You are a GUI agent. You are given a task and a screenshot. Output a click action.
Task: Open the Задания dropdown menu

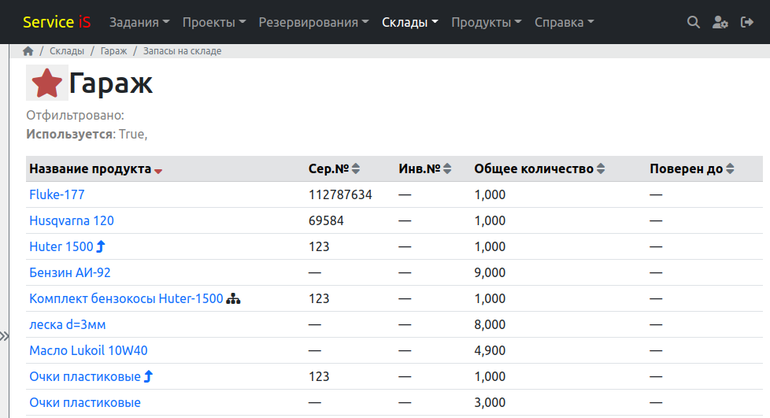pyautogui.click(x=139, y=23)
